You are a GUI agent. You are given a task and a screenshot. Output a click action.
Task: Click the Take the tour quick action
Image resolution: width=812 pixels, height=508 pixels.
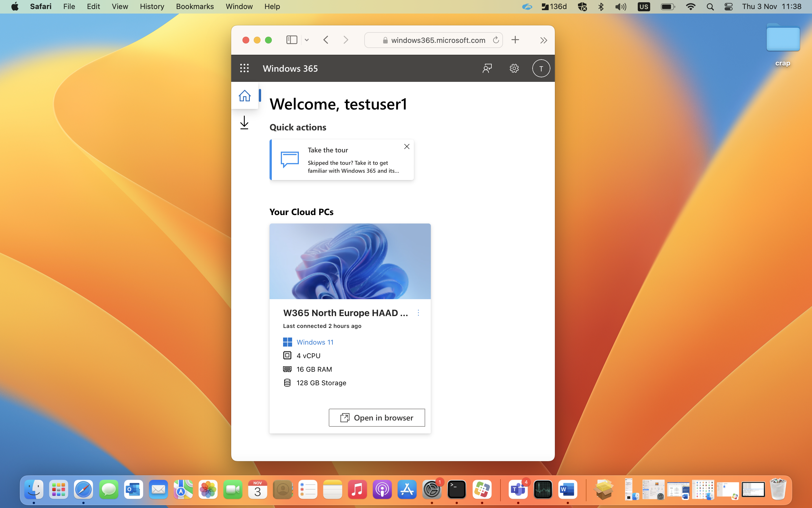click(342, 160)
